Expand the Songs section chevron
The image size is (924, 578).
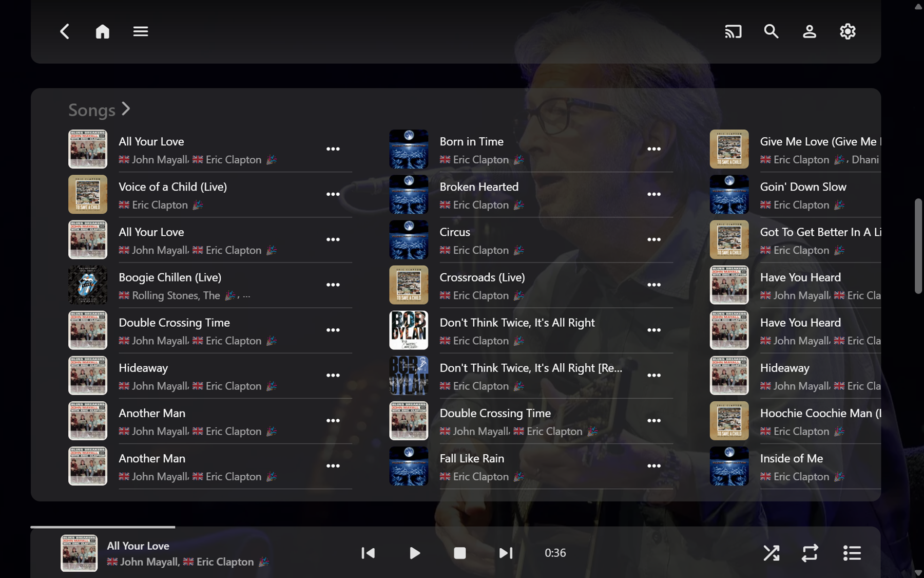(x=126, y=109)
